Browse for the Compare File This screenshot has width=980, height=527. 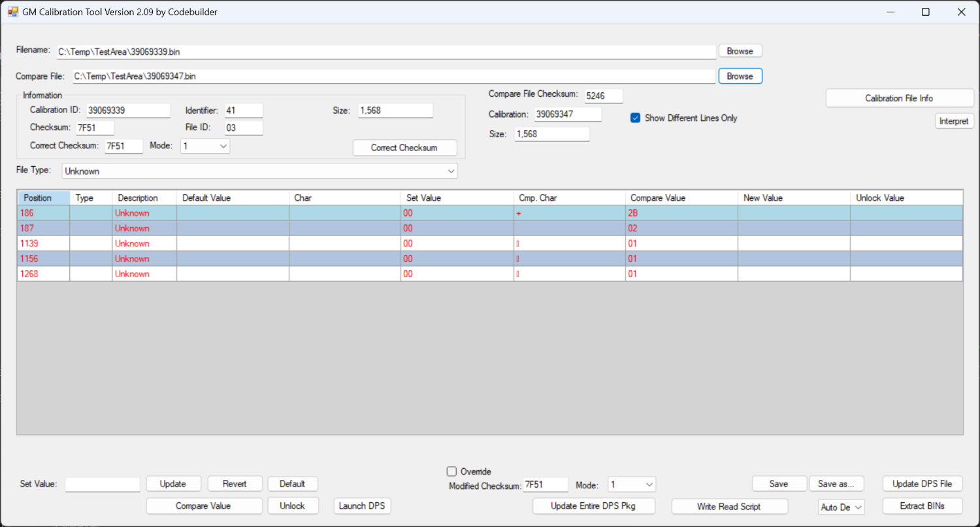[740, 76]
